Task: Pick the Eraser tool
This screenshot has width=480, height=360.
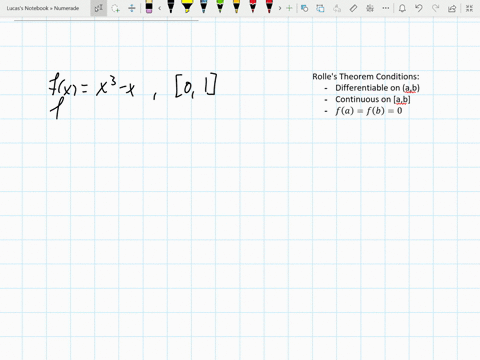Action: [149, 7]
